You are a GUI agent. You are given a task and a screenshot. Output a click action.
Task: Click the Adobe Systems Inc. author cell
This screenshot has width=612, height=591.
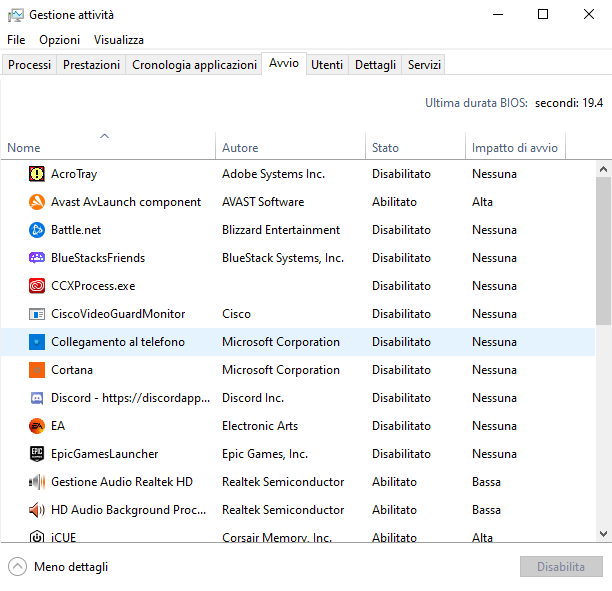pos(273,174)
